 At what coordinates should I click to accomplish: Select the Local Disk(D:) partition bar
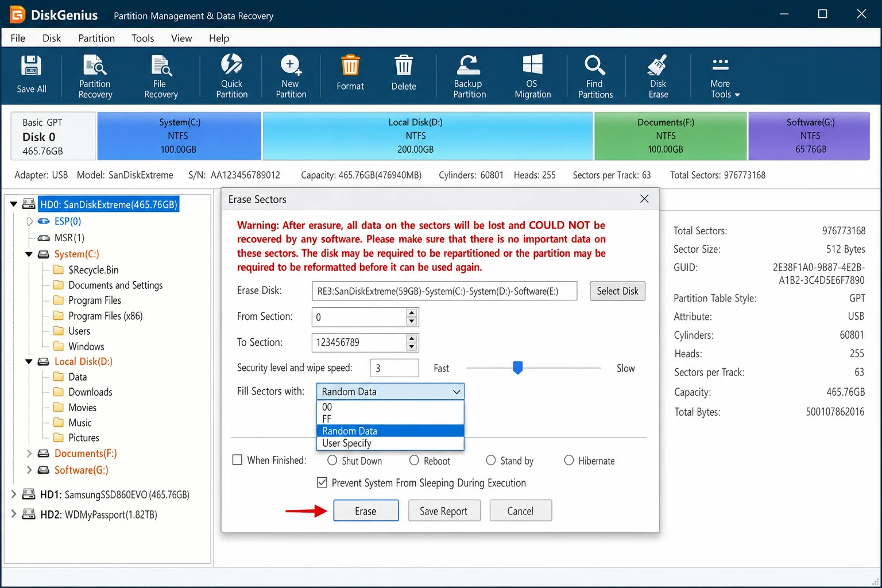click(427, 136)
